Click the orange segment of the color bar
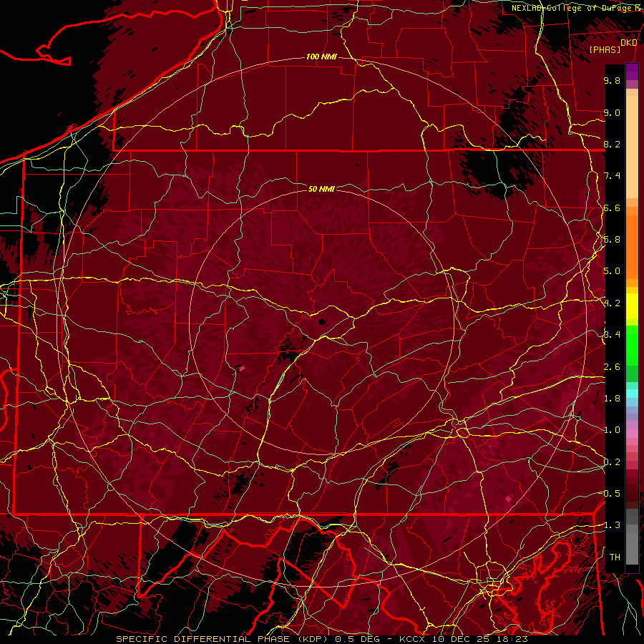This screenshot has height=644, width=644. (632, 248)
